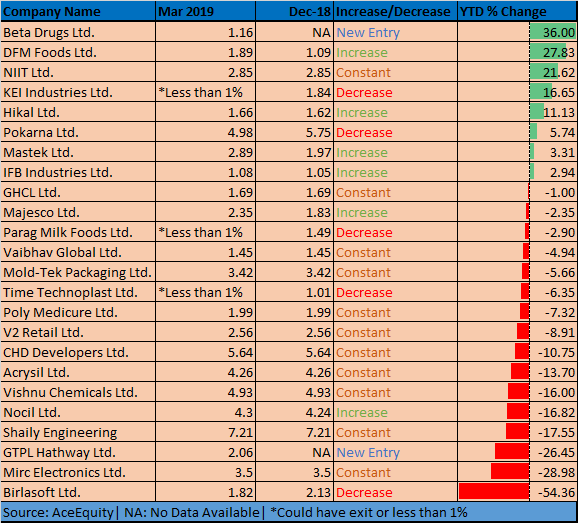This screenshot has width=583, height=523.
Task: Click the CHD Developers Ltd. cell
Action: tap(78, 353)
